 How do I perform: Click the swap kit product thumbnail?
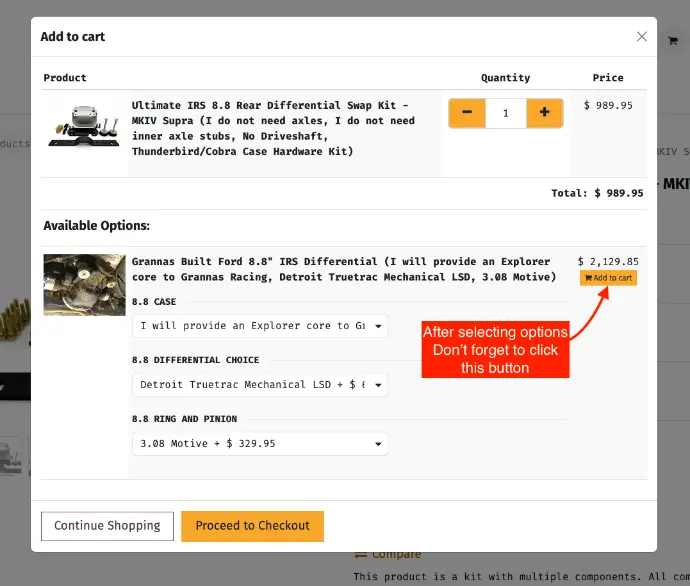(84, 127)
